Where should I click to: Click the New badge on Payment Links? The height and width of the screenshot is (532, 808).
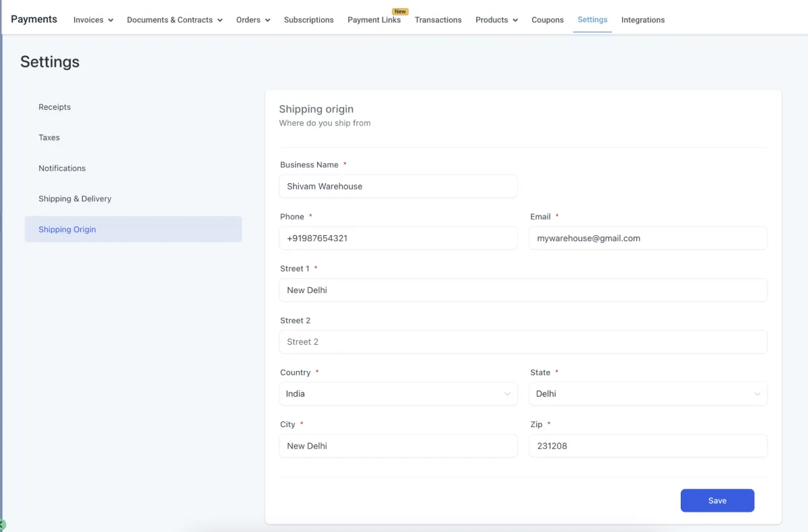[400, 11]
